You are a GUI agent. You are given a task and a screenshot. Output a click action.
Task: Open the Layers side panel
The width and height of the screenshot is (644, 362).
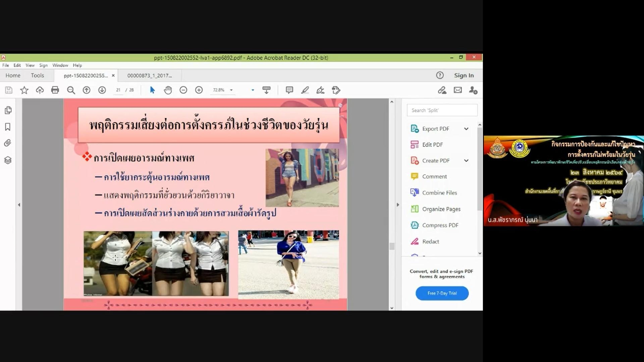point(8,160)
